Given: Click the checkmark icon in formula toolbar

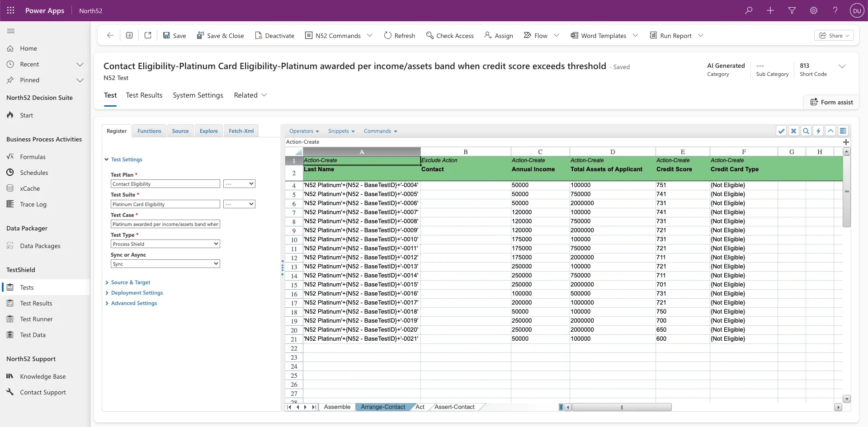Looking at the screenshot, I should (x=781, y=131).
